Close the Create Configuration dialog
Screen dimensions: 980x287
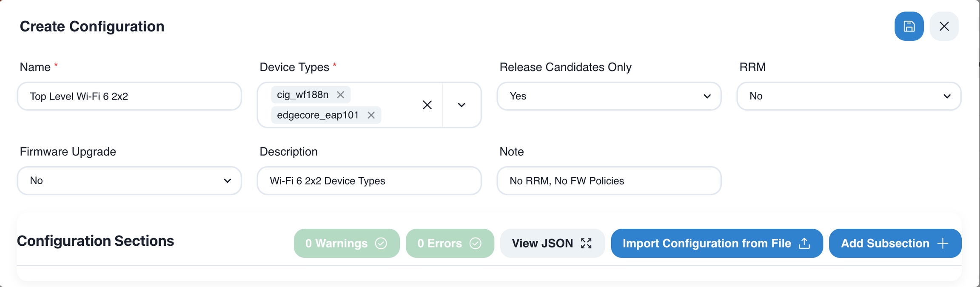point(944,26)
